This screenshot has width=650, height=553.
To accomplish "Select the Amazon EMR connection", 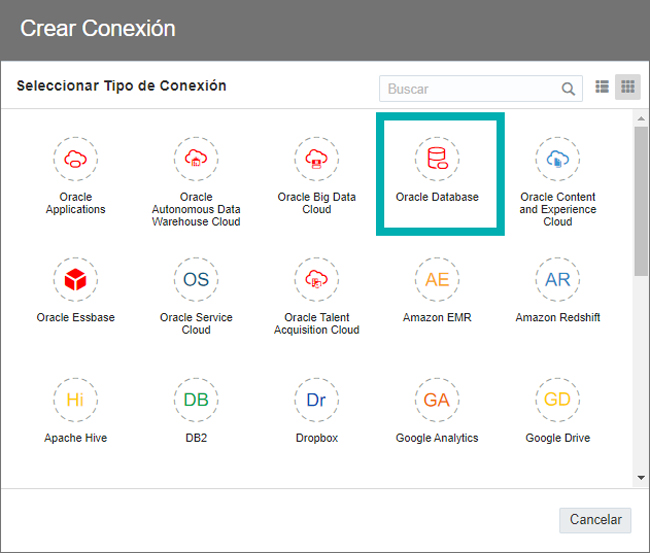I will click(437, 279).
